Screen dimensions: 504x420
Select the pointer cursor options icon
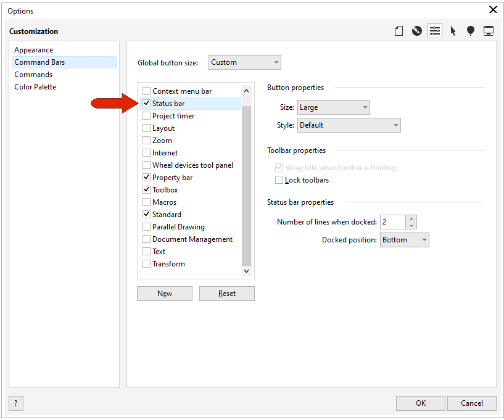453,30
